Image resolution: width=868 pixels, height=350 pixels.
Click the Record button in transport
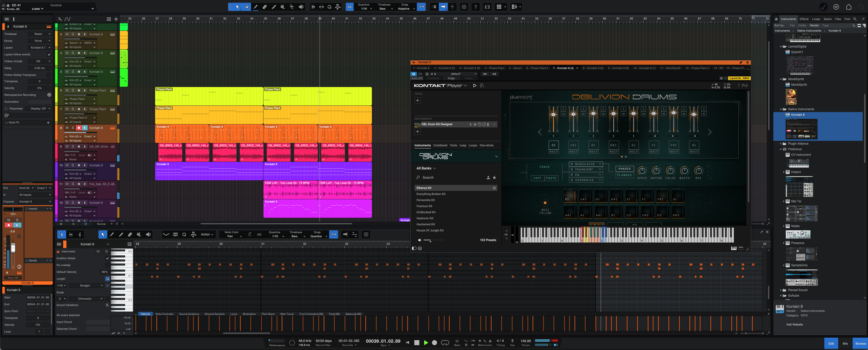435,343
